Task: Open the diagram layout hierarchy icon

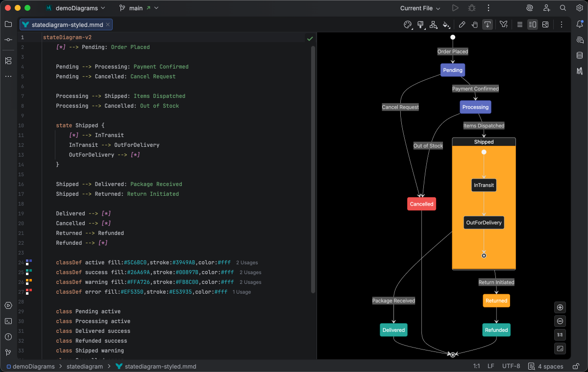Action: pyautogui.click(x=433, y=24)
